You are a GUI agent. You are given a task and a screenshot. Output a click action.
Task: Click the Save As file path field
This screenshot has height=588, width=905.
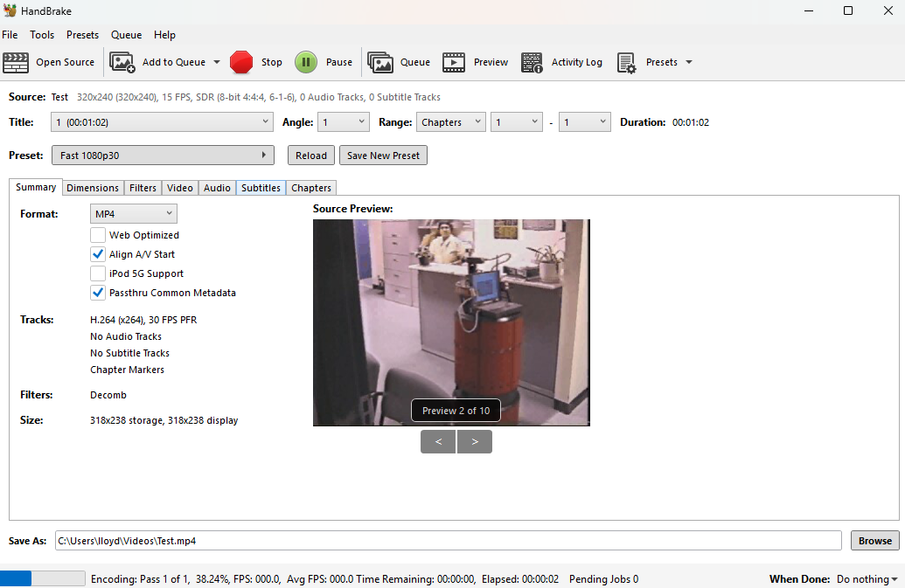(x=449, y=541)
